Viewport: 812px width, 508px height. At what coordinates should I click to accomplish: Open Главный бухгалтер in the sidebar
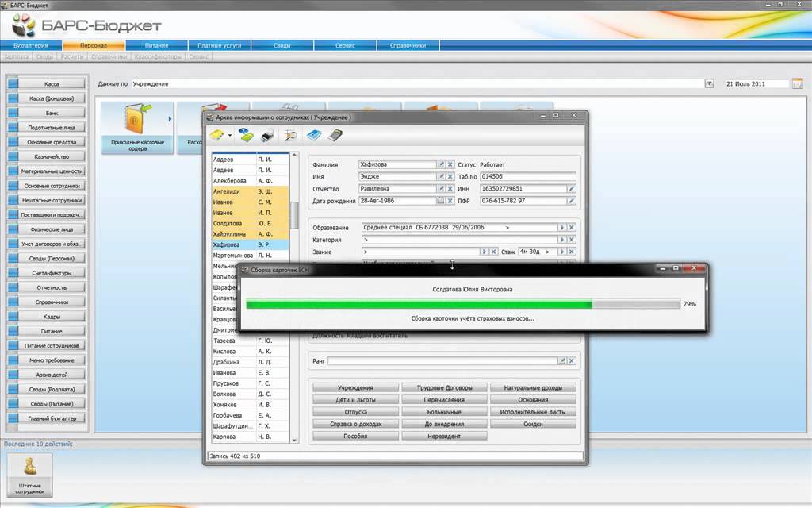(52, 418)
